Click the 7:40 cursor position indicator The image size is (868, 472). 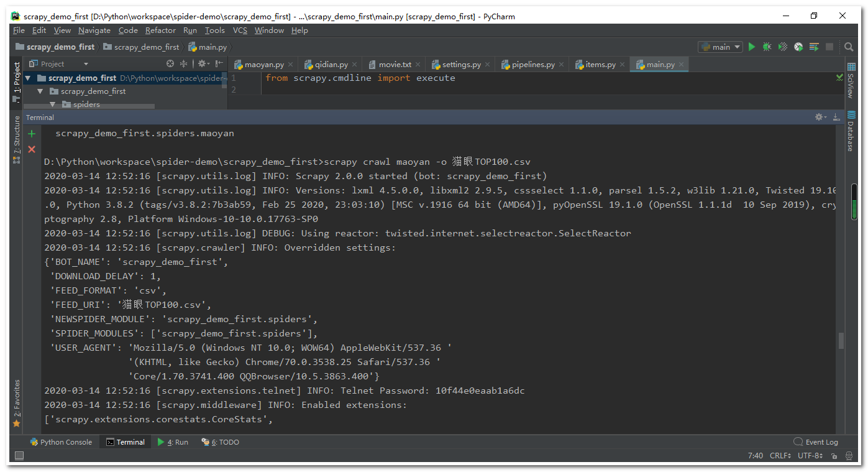coord(756,456)
